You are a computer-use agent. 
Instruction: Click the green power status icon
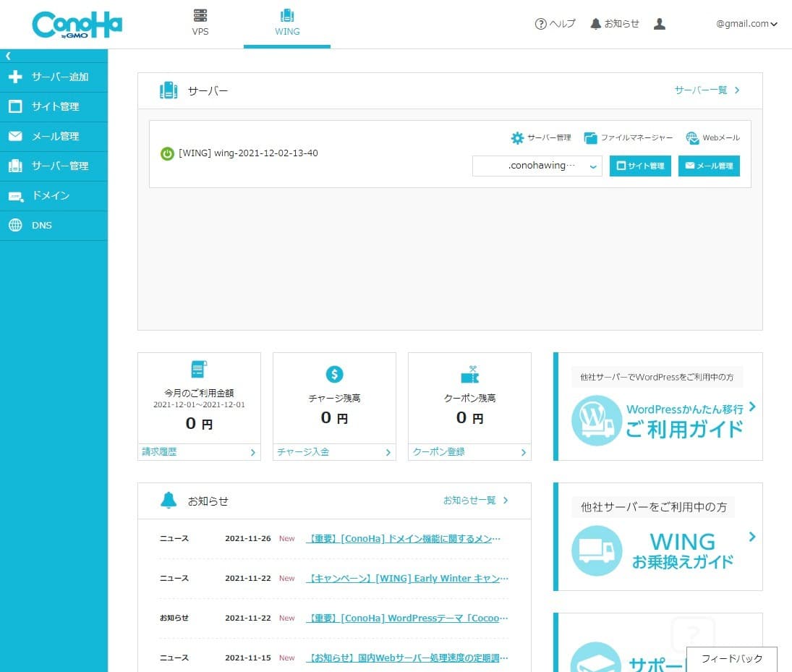(167, 153)
